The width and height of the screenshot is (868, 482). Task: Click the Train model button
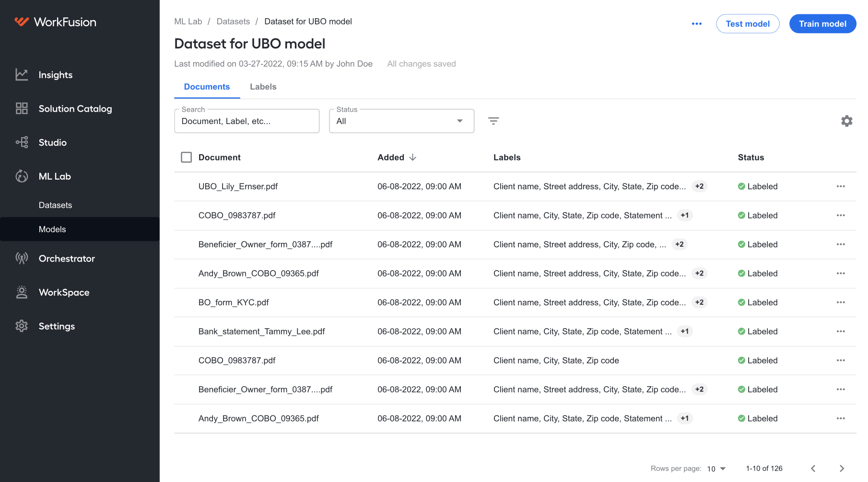(x=822, y=24)
